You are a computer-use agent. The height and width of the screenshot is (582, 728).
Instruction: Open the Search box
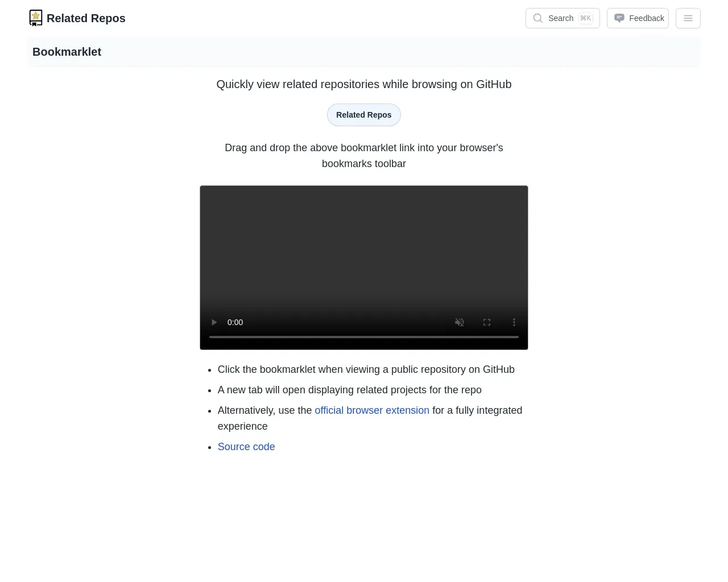[562, 18]
